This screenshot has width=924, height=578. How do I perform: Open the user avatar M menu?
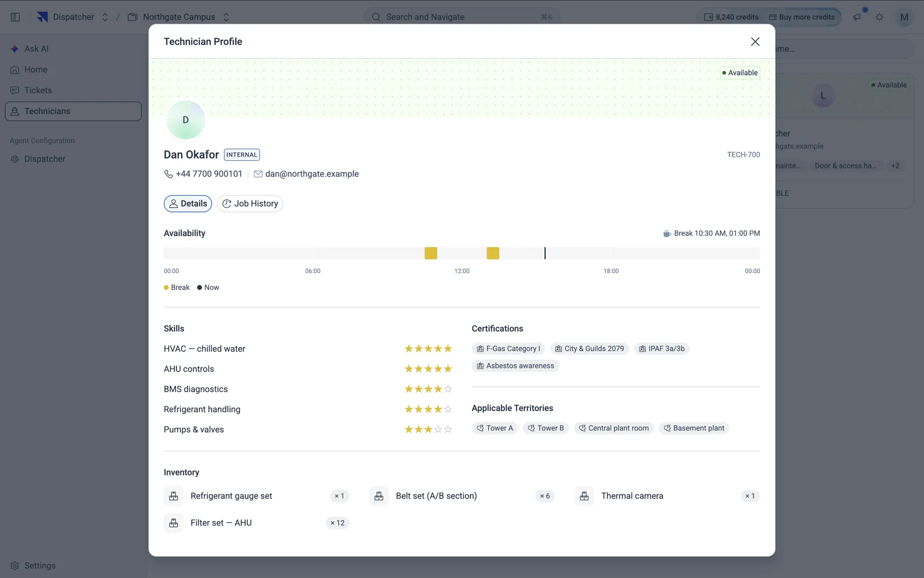(904, 17)
